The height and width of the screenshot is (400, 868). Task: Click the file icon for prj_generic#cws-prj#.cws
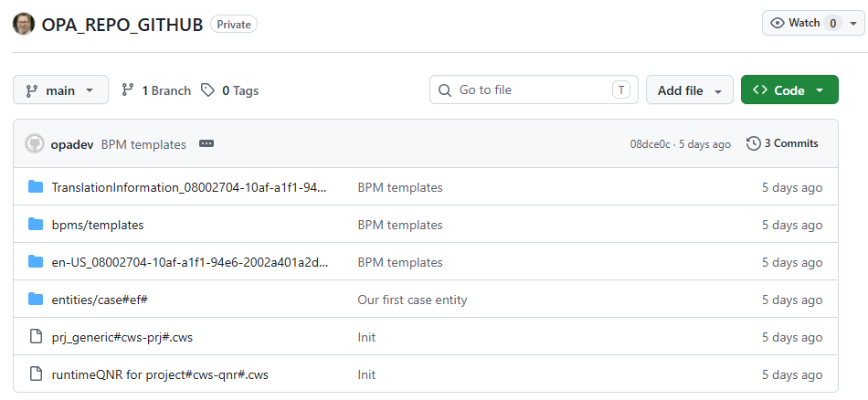pos(36,336)
